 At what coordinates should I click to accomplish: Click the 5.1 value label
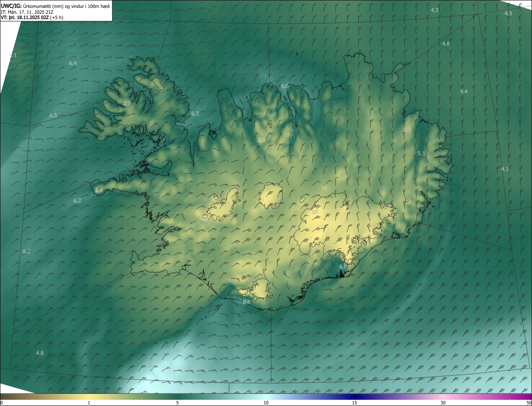tap(421, 154)
